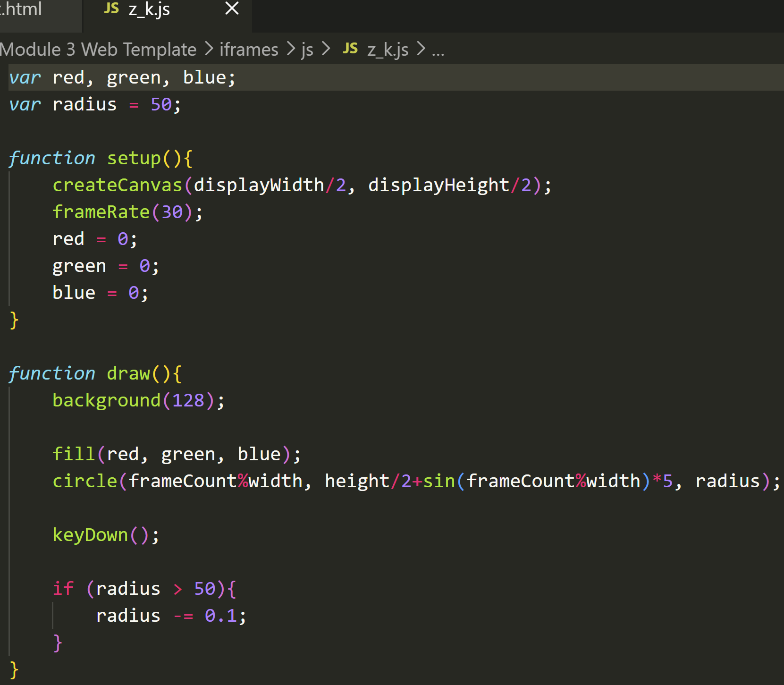
Task: Click 'height/2+sin' in circle call
Action: click(x=390, y=481)
